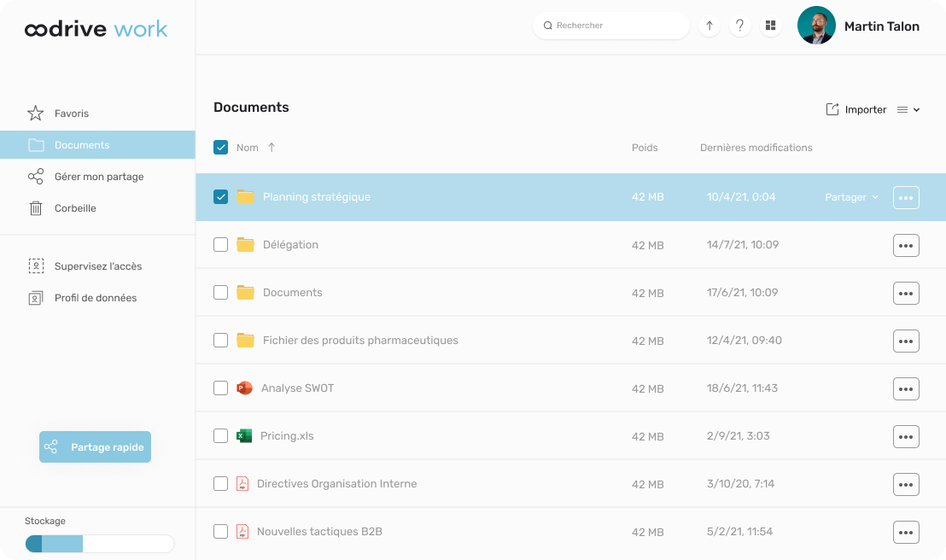Check the Délégation folder checkbox
This screenshot has height=560, width=946.
point(220,244)
